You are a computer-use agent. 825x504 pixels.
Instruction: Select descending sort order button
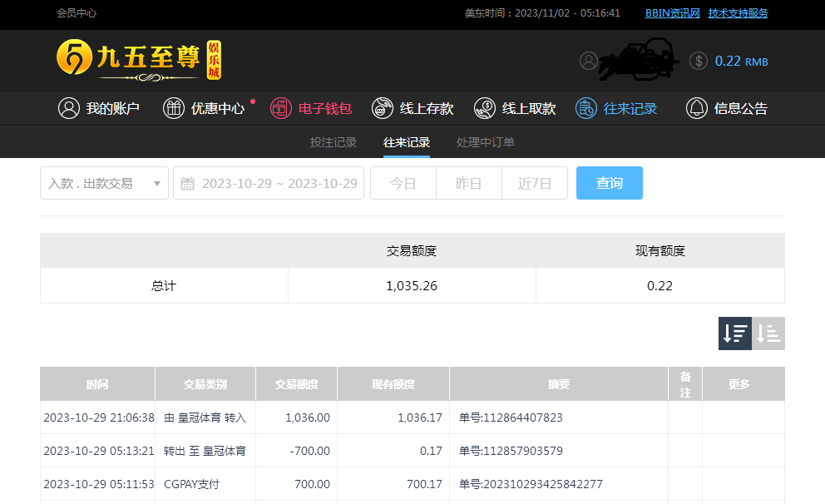point(735,334)
